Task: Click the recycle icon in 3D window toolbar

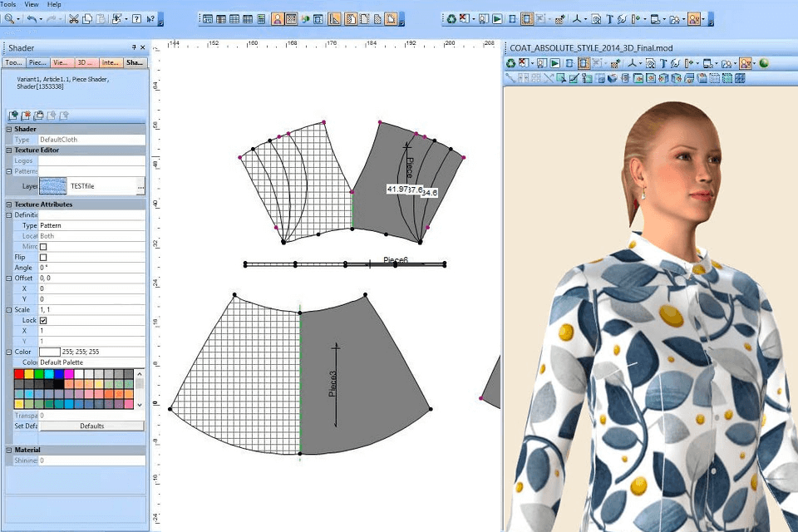Action: coord(510,63)
